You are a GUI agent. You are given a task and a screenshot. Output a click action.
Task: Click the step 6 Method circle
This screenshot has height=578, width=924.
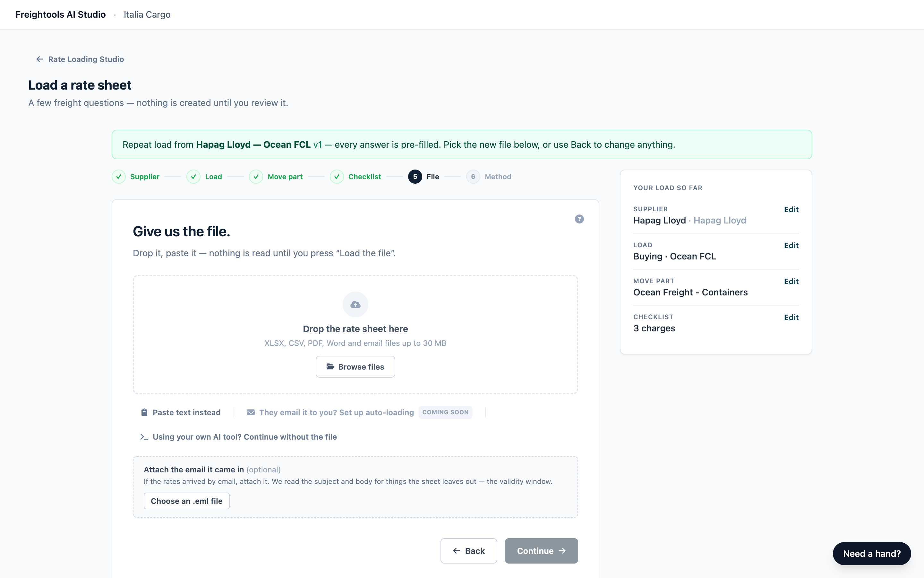coord(473,177)
